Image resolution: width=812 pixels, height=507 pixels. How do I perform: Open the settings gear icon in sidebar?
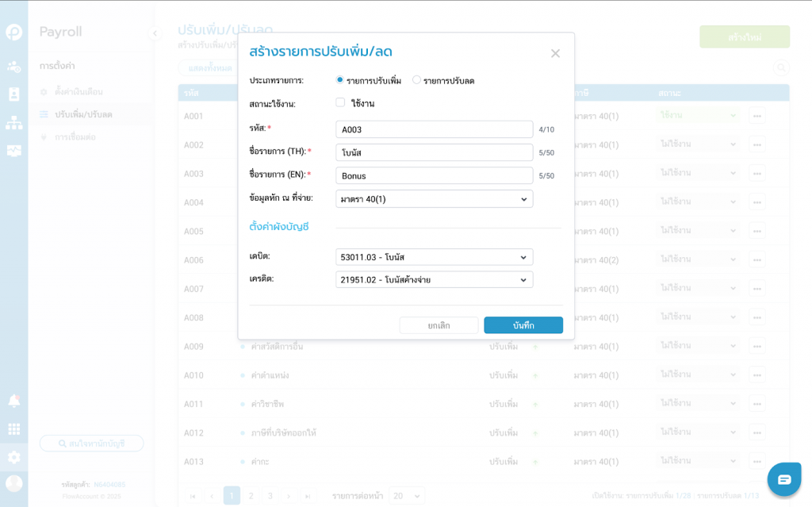pyautogui.click(x=13, y=457)
